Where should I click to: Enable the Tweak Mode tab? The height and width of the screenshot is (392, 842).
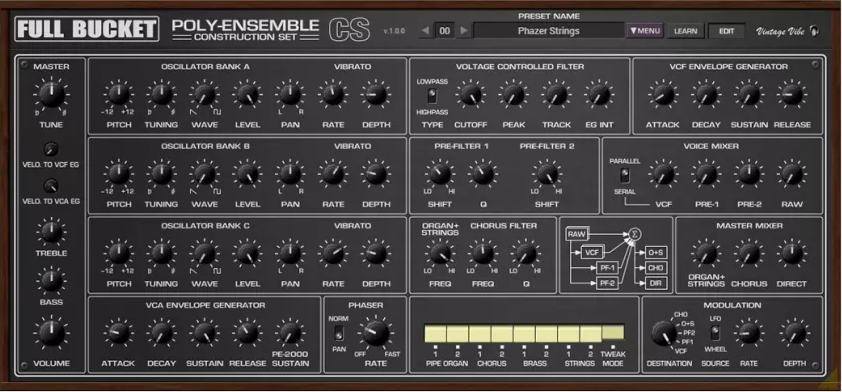point(613,332)
